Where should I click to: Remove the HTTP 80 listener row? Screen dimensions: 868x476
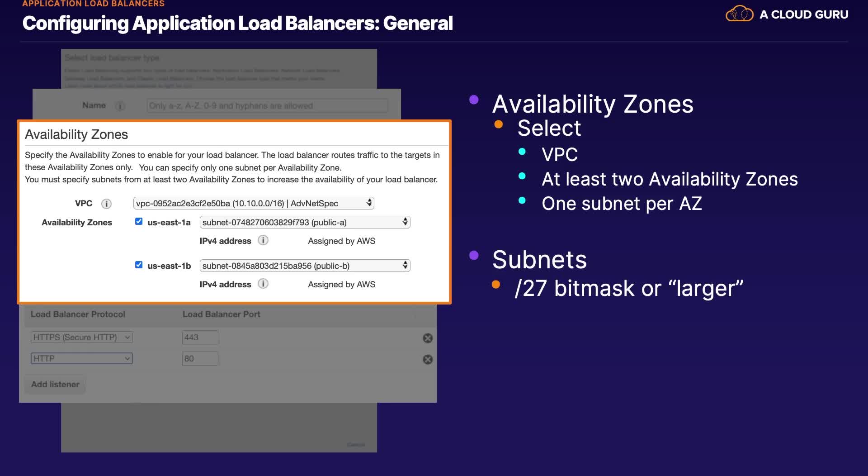click(x=428, y=359)
